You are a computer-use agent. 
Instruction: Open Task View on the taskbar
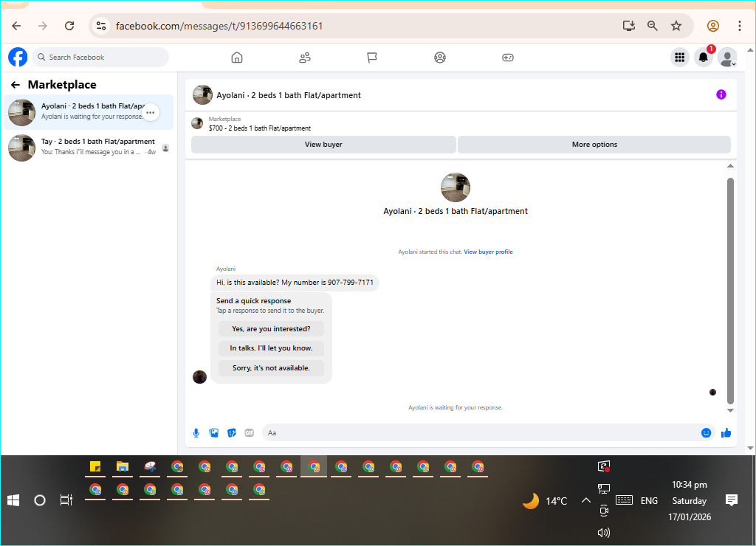66,501
